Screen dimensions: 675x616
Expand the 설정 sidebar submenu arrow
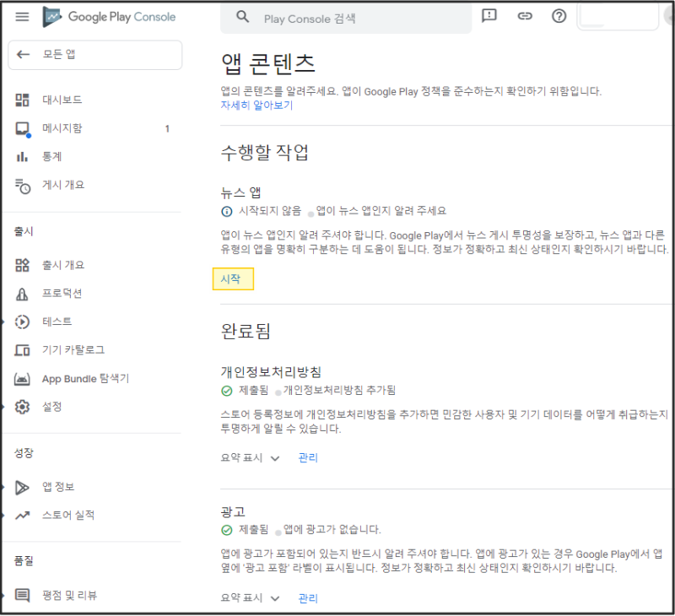click(x=3, y=407)
